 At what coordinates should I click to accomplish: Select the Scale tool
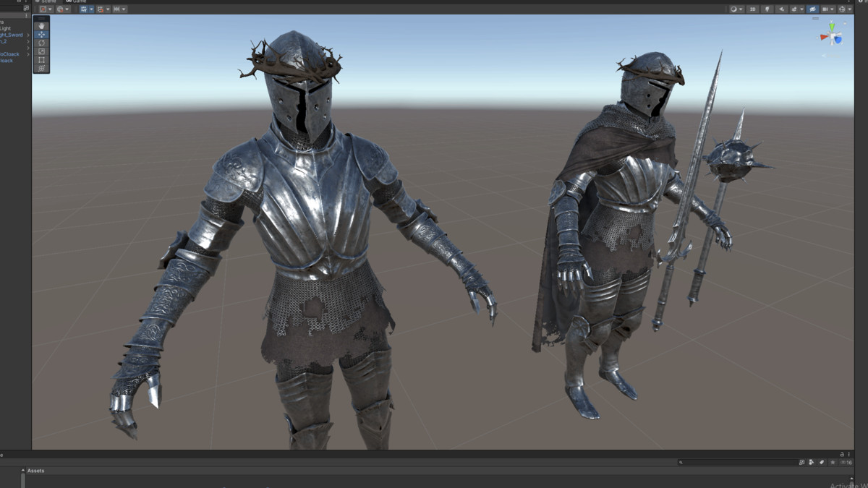pos(41,51)
